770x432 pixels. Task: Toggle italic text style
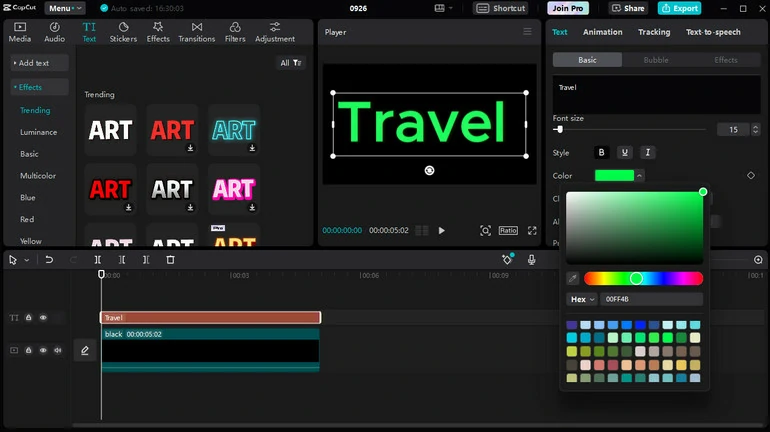648,153
